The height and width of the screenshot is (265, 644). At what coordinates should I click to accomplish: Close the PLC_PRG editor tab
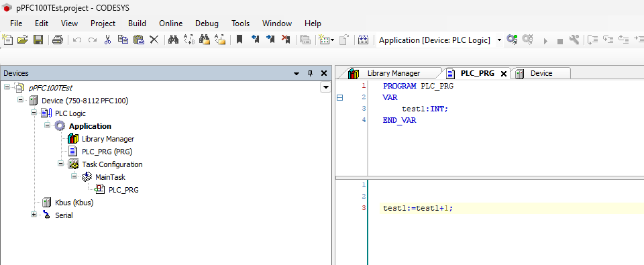(504, 74)
